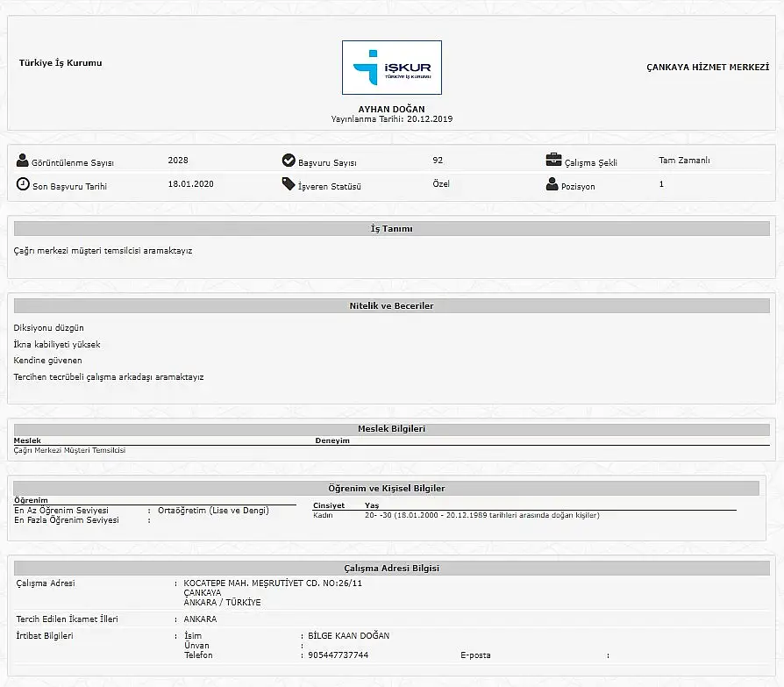
Task: Click the KOCATEPE MAH. MEŞRUTİYET CD. address line
Action: [273, 583]
